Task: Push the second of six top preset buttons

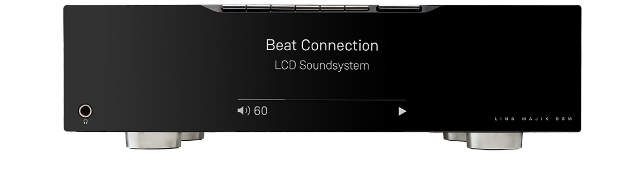Action: [x=258, y=8]
